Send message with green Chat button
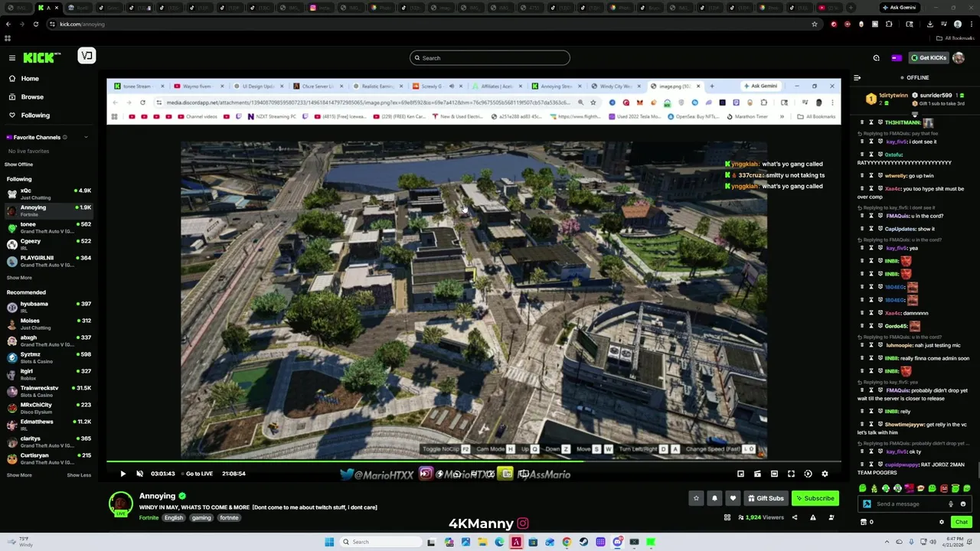 pyautogui.click(x=961, y=522)
